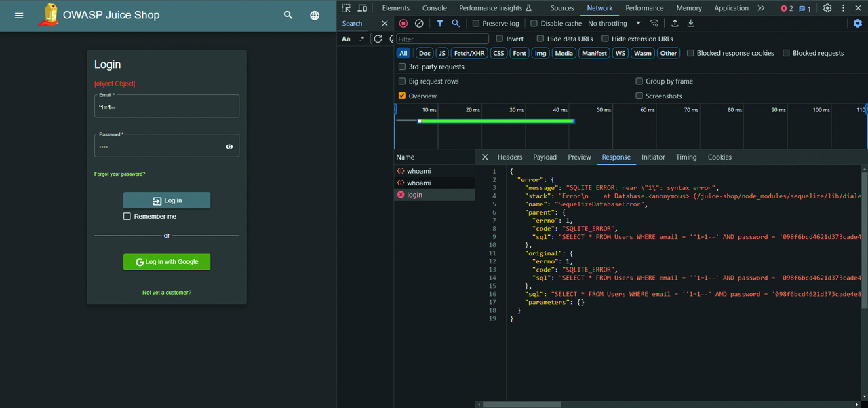Viewport: 868px width, 408px height.
Task: Filter requests by Fetch/XHR
Action: tap(469, 53)
